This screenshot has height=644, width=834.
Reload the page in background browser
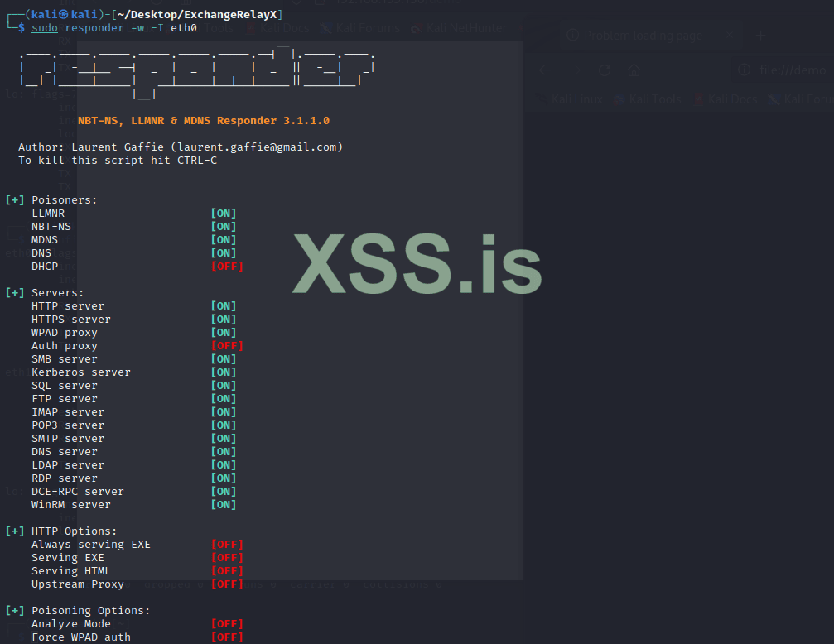[605, 70]
